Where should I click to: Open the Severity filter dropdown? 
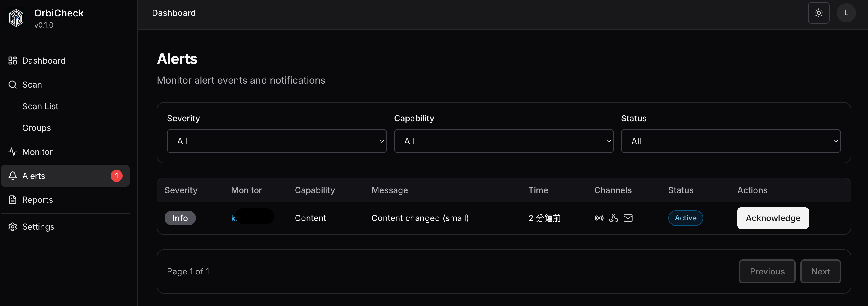(x=276, y=141)
